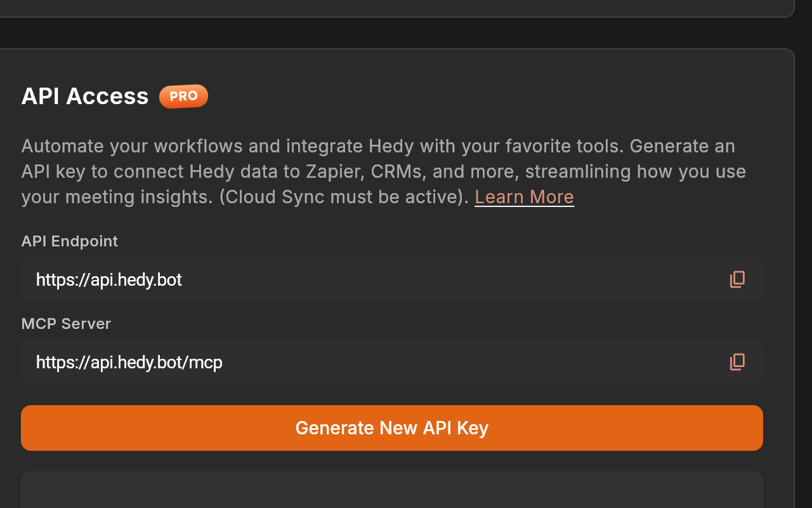The image size is (812, 508).
Task: Expand the API Access section header
Action: 84,96
